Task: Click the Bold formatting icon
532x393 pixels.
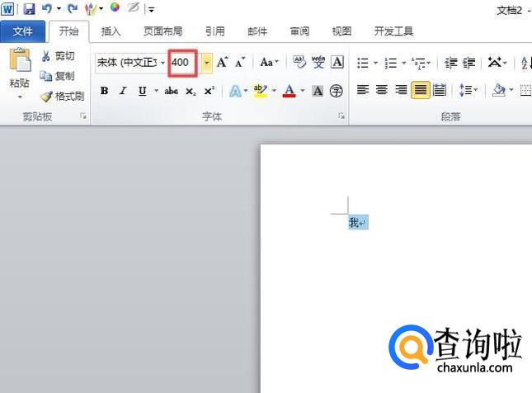Action: (x=104, y=91)
